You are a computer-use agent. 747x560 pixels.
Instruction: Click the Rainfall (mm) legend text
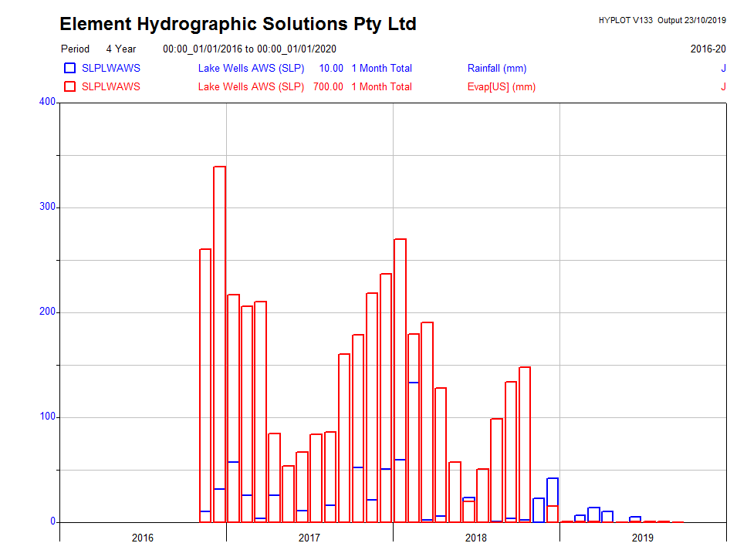497,68
